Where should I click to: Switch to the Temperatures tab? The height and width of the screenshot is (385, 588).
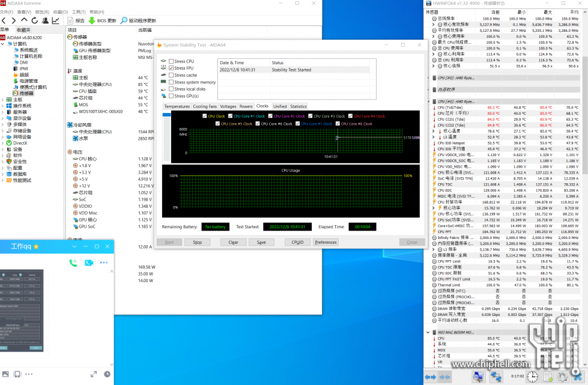[x=177, y=106]
